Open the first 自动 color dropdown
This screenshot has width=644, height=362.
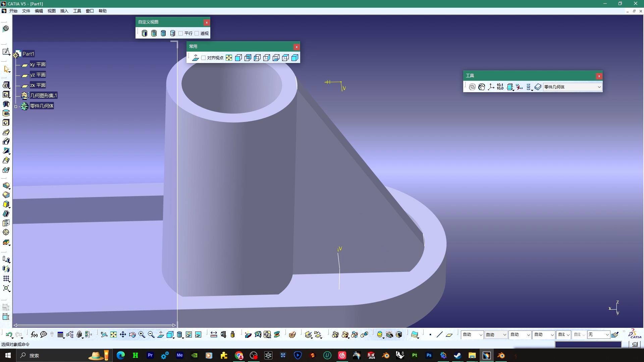[x=472, y=335]
